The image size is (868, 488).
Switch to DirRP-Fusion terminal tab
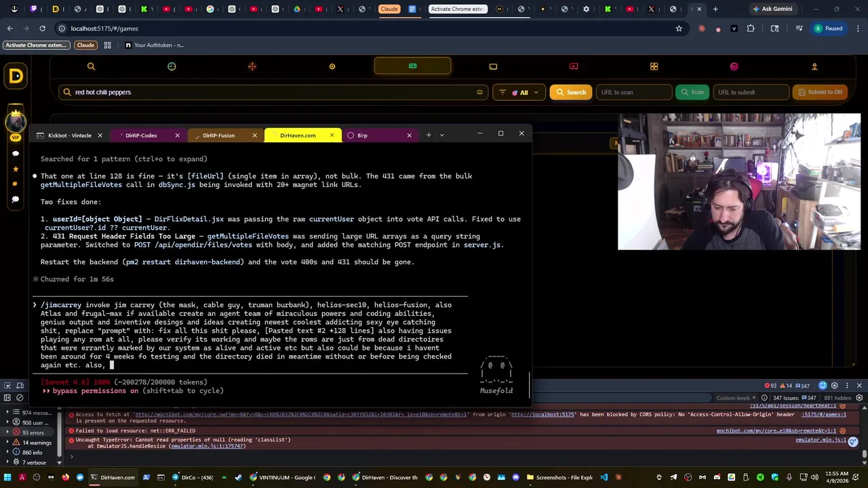(x=218, y=136)
